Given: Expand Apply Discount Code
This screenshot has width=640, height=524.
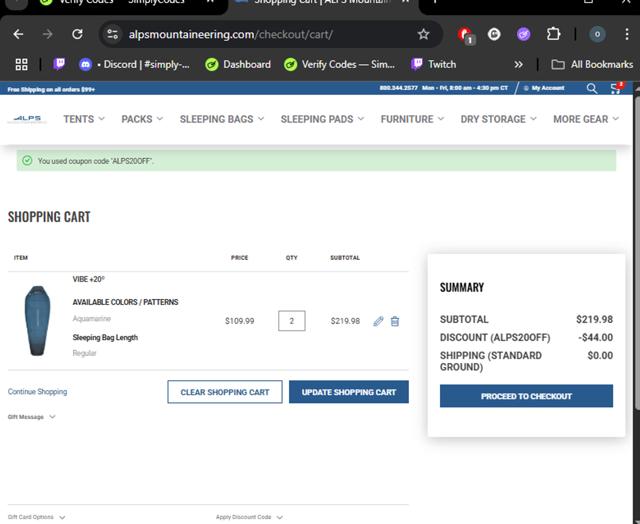Looking at the screenshot, I should click(x=249, y=517).
